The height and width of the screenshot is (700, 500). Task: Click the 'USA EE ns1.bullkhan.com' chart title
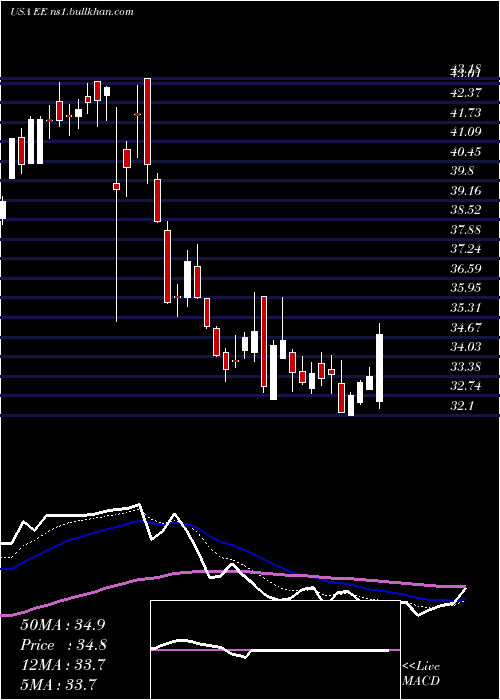[72, 12]
